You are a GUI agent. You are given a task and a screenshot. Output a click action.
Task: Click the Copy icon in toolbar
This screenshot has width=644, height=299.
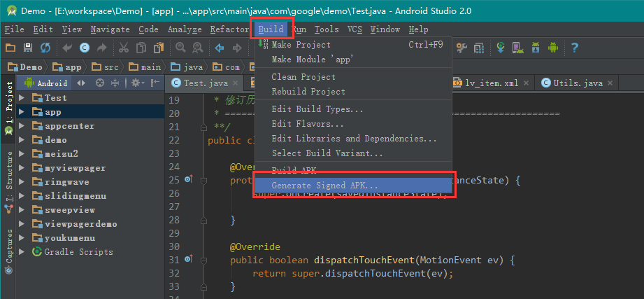[141, 48]
